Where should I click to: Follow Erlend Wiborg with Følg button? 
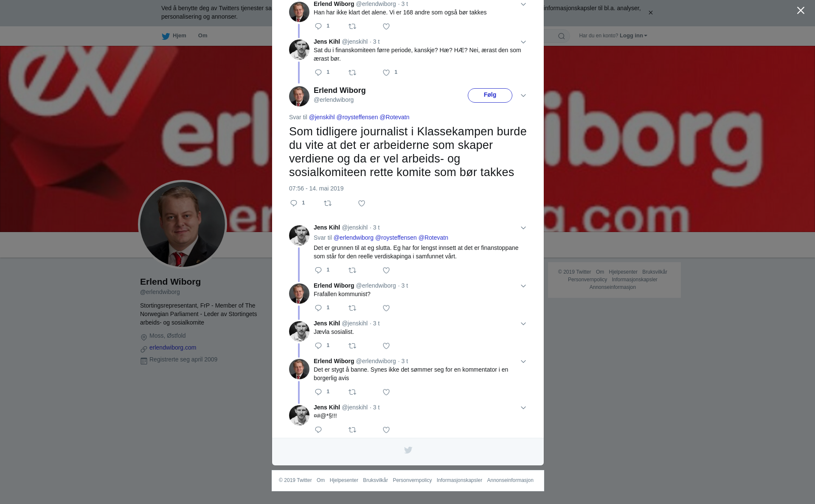click(x=490, y=95)
